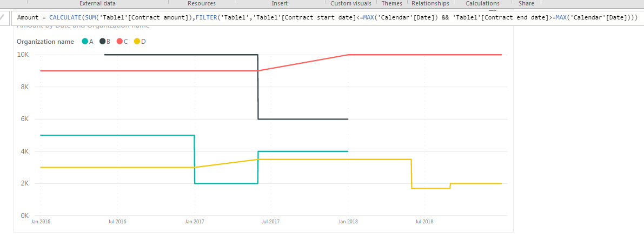The height and width of the screenshot is (252, 644).
Task: Click the Themes ribbon group label
Action: 392,3
